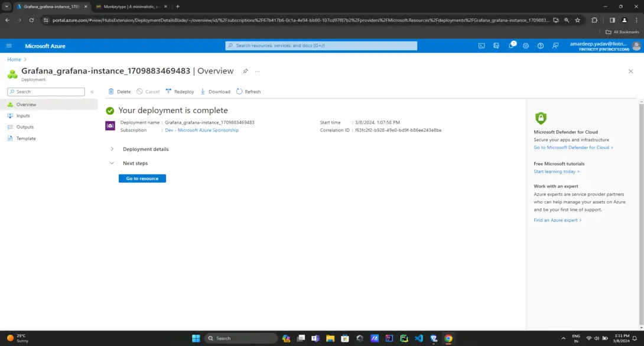This screenshot has width=644, height=346.
Task: Collapse the left sidebar menu
Action: (x=92, y=92)
